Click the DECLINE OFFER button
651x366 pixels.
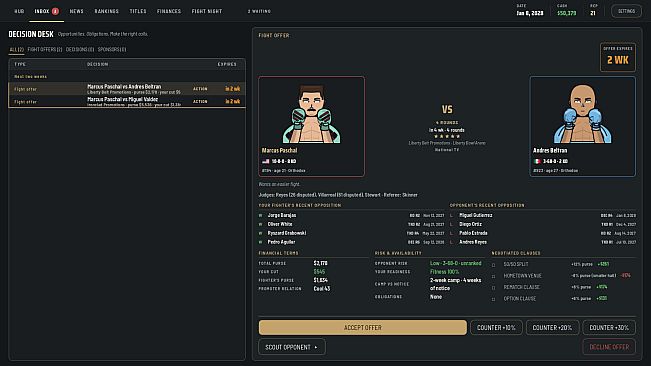point(609,347)
